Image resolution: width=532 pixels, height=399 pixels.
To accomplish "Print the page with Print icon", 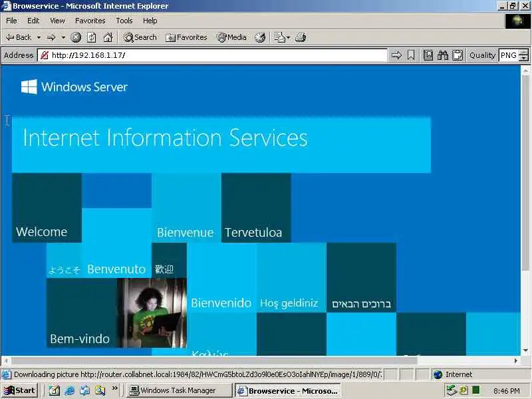I will click(301, 37).
